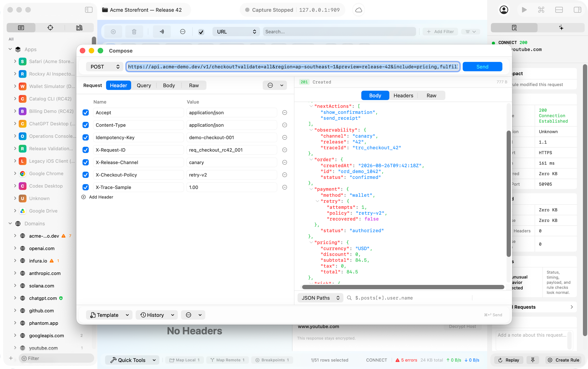The width and height of the screenshot is (588, 369).
Task: Click the broadcast signal toolbar icon
Action: click(162, 32)
